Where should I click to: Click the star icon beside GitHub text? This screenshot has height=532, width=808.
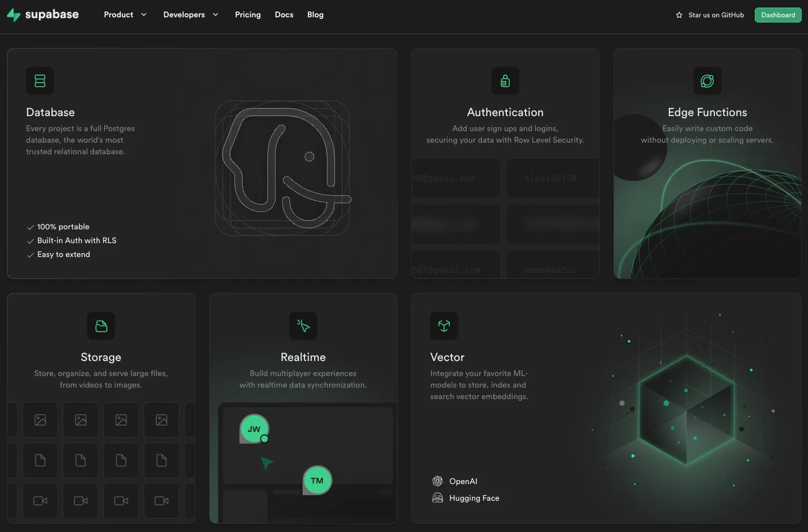[679, 15]
